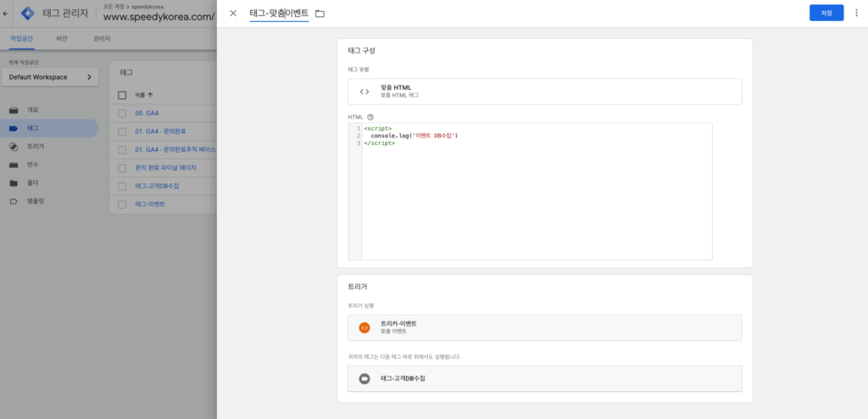Viewport: 868px width, 419px height.
Task: Click the 태그-고객DB수집 tag icon
Action: [364, 378]
